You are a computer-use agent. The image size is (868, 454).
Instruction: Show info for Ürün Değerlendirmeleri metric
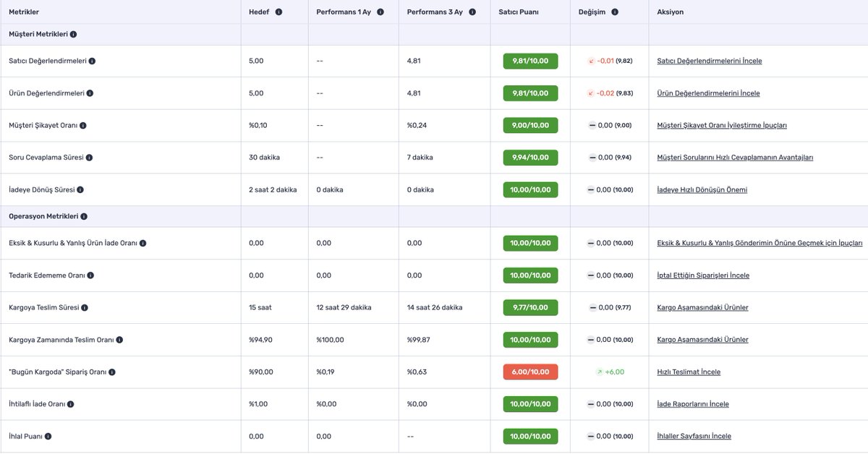click(x=90, y=93)
